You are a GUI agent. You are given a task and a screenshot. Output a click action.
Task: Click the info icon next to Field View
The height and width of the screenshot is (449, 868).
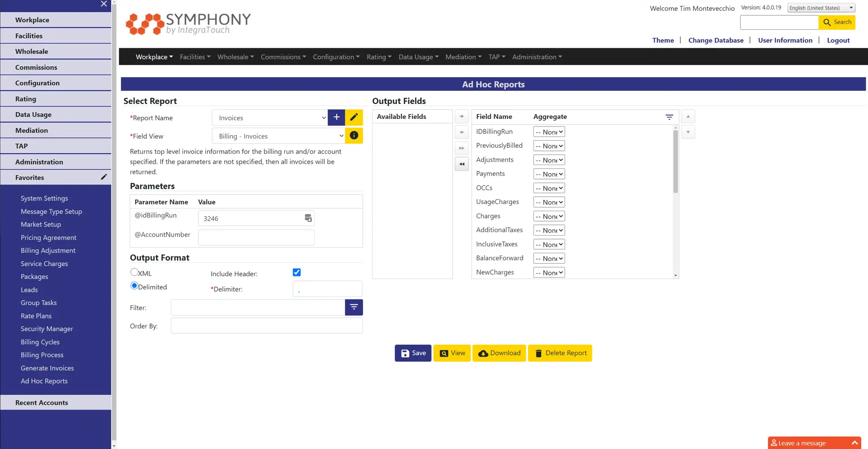(x=354, y=136)
